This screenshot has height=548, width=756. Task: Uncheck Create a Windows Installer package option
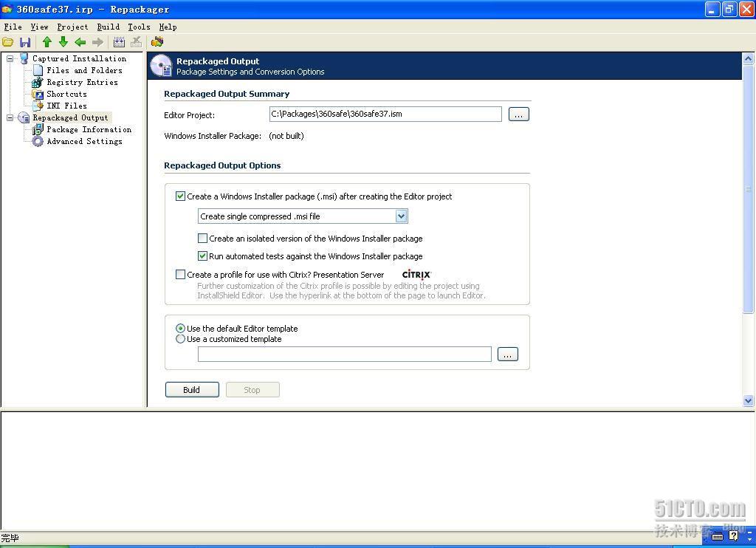coord(180,196)
